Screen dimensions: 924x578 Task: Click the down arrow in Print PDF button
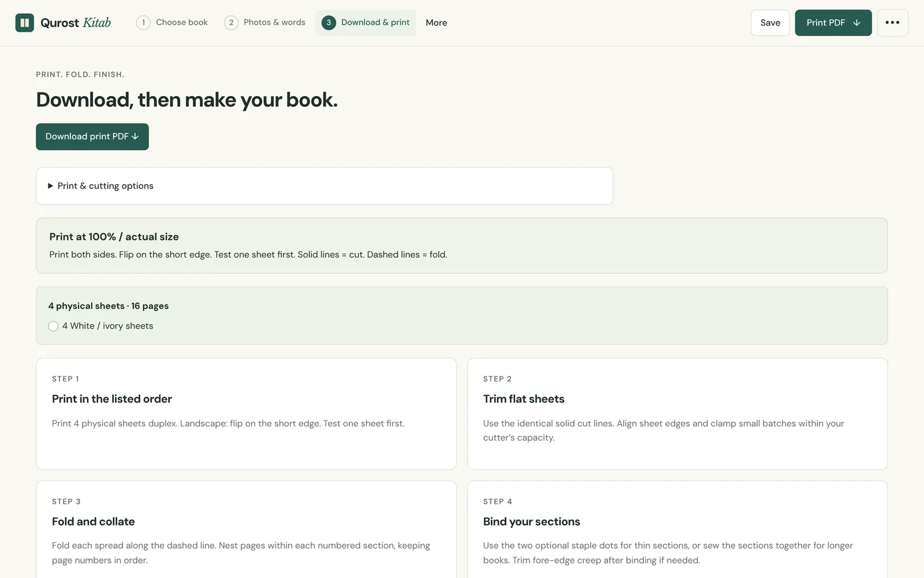coord(856,23)
